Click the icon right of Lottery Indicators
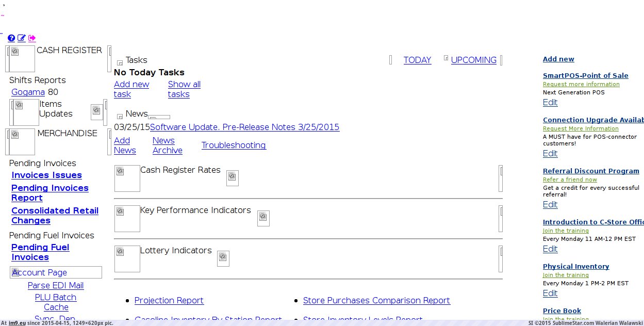Image resolution: width=644 pixels, height=326 pixels. [x=223, y=258]
